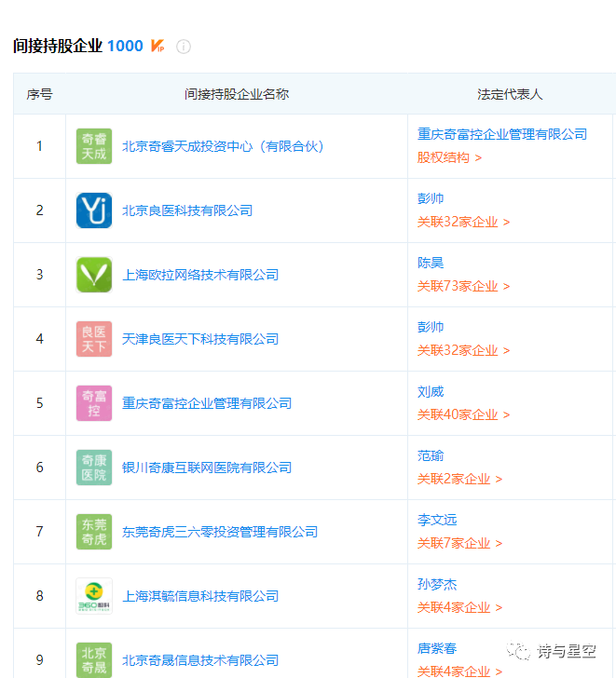This screenshot has height=678, width=616.
Task: Click legal representative 刘威
Action: click(431, 391)
